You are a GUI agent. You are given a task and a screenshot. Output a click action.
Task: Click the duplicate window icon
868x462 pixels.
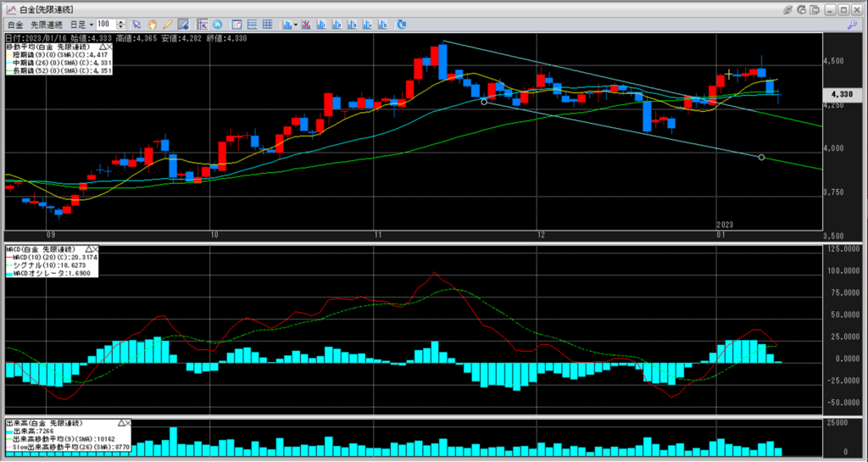tap(815, 9)
